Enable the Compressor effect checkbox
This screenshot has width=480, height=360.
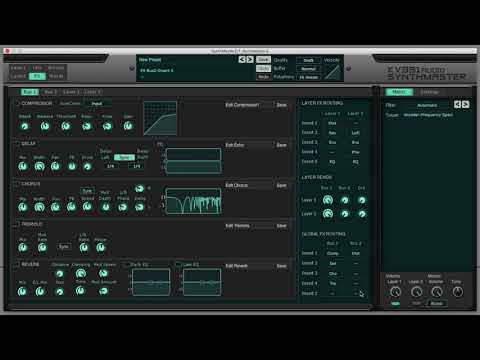click(17, 103)
